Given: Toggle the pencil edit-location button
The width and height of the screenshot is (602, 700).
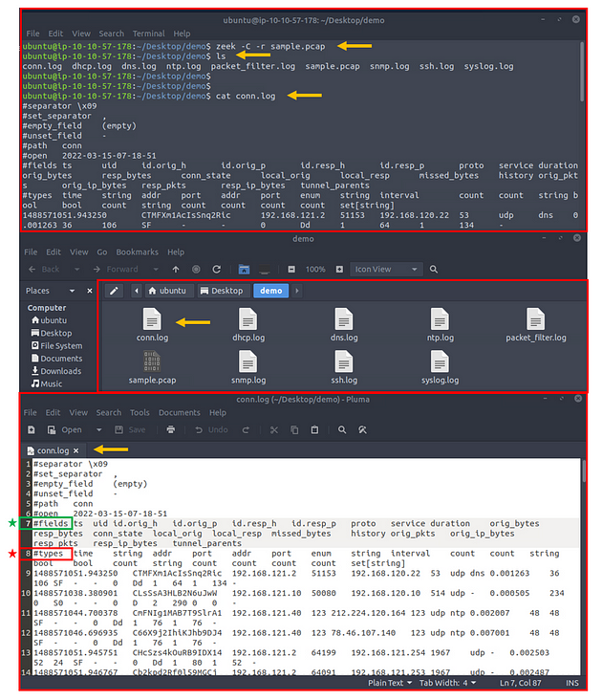Looking at the screenshot, I should (x=114, y=291).
